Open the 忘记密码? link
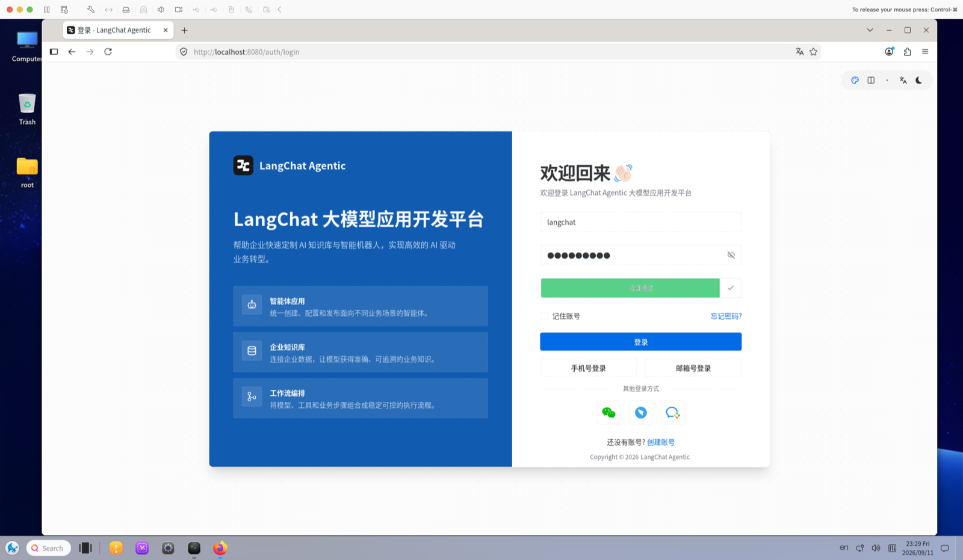The height and width of the screenshot is (560, 963). tap(726, 316)
